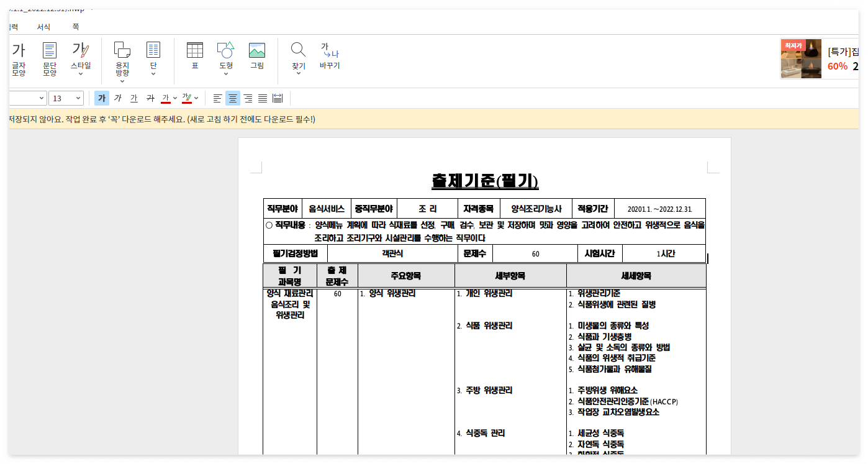Image resolution: width=868 pixels, height=464 pixels.
Task: Apply the highlighter color button
Action: click(x=187, y=98)
